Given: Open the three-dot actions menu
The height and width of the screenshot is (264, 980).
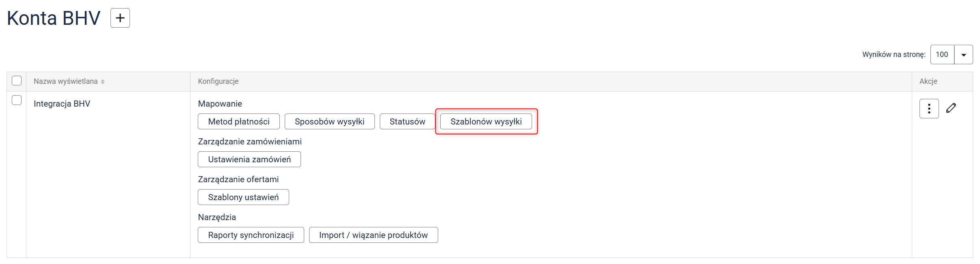Looking at the screenshot, I should pyautogui.click(x=929, y=109).
